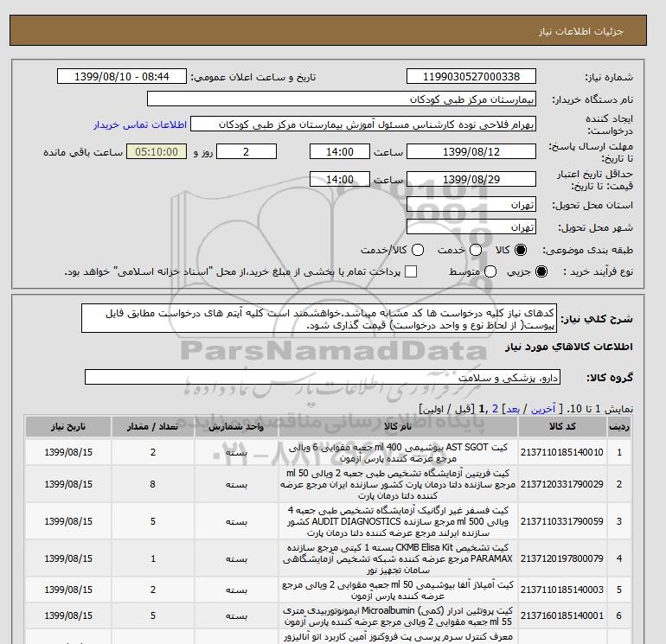
Task: Click the شماره نیاز field 1199030527000338
Action: [x=471, y=76]
